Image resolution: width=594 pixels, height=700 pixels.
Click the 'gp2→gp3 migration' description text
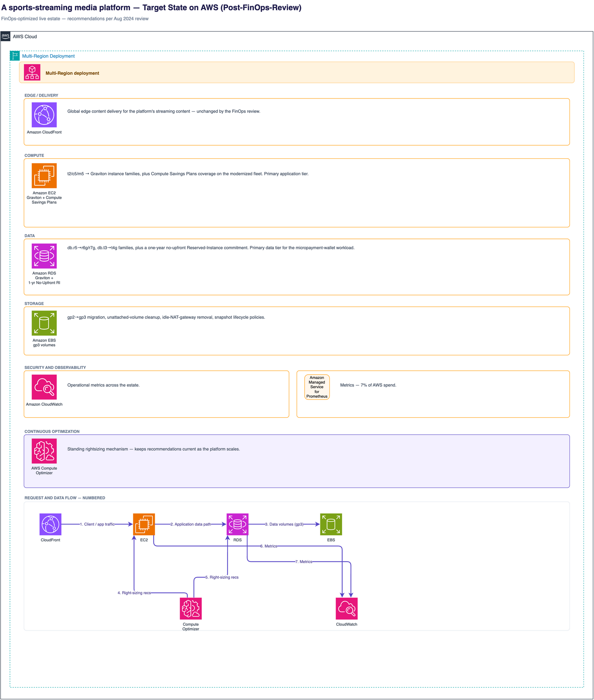click(166, 318)
